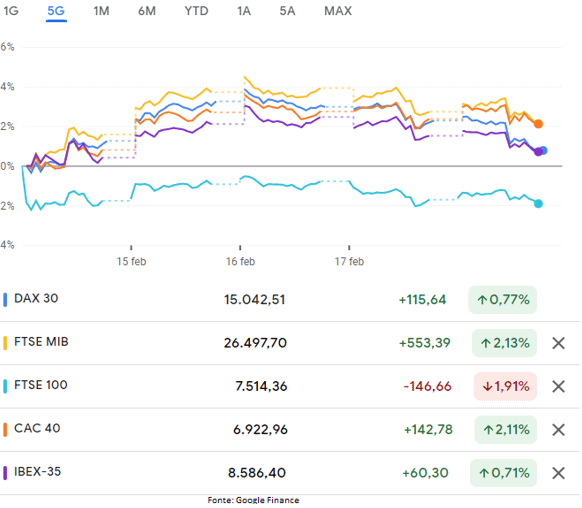The image size is (582, 508).
Task: Choose the 1A range tab
Action: 244,11
